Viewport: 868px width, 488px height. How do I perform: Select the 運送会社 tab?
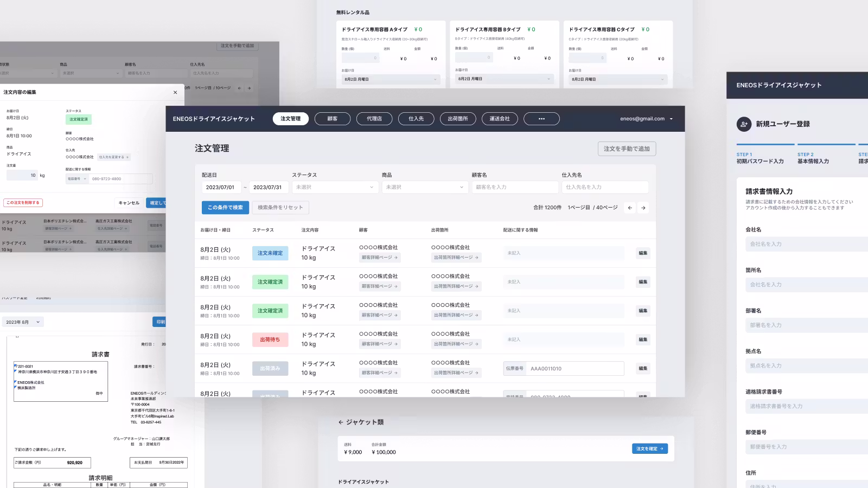(500, 119)
